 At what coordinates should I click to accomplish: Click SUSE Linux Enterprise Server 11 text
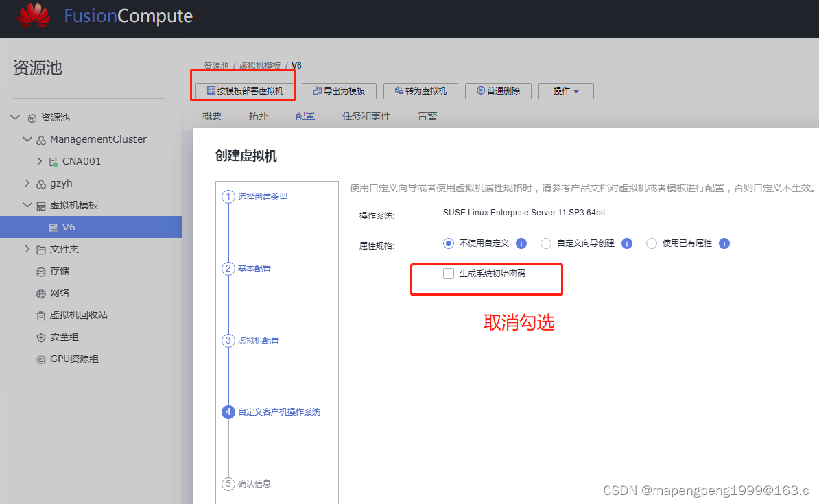(x=524, y=213)
